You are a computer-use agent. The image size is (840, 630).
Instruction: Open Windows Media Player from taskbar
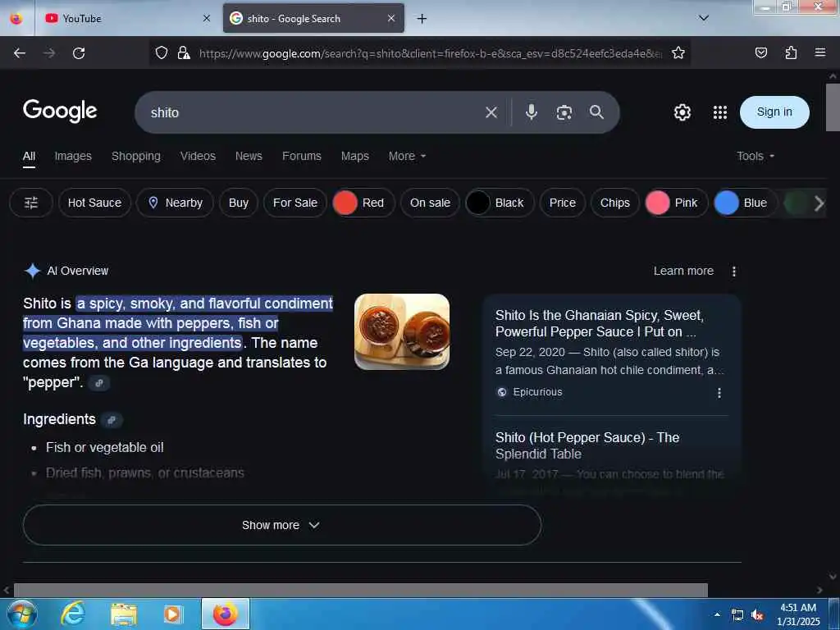(x=172, y=614)
